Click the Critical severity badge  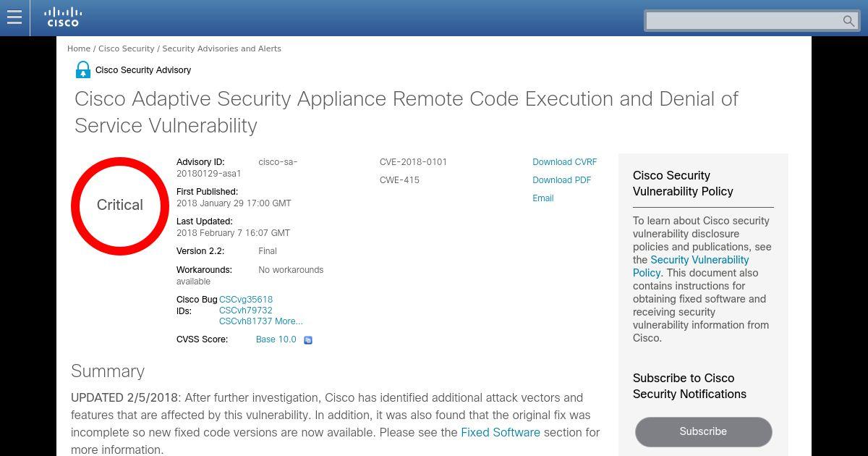coord(120,206)
